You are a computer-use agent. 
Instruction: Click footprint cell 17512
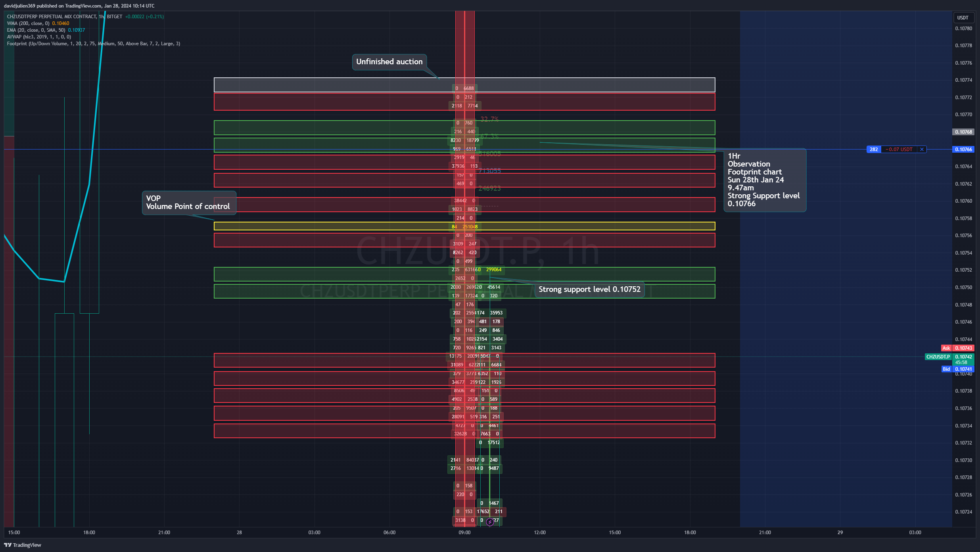click(494, 443)
